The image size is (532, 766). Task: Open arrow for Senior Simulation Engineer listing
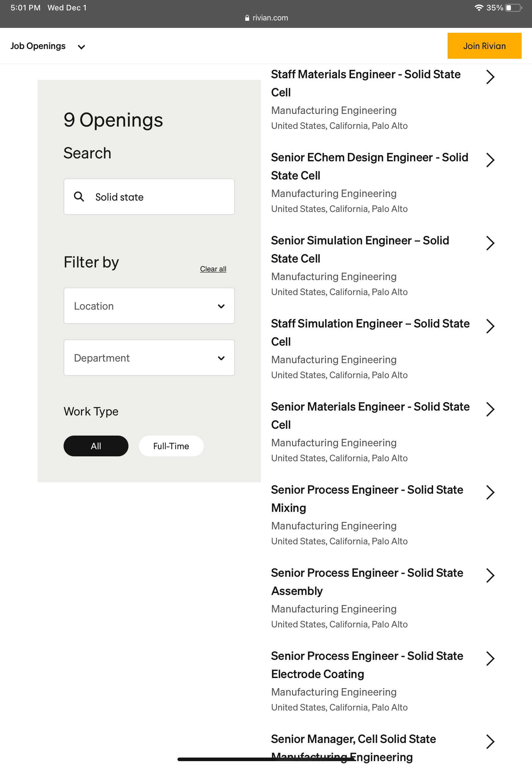point(490,243)
